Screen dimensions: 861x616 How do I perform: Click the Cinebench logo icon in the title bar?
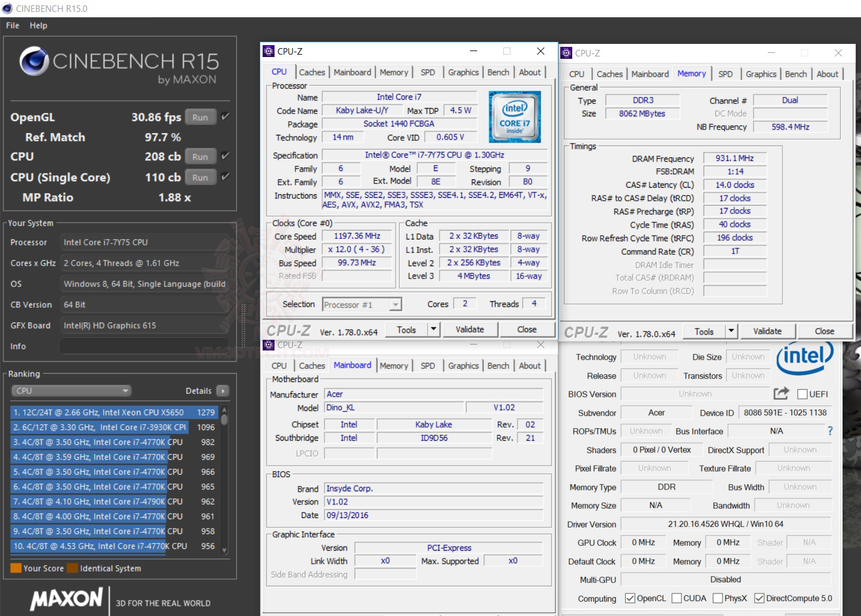coord(8,8)
